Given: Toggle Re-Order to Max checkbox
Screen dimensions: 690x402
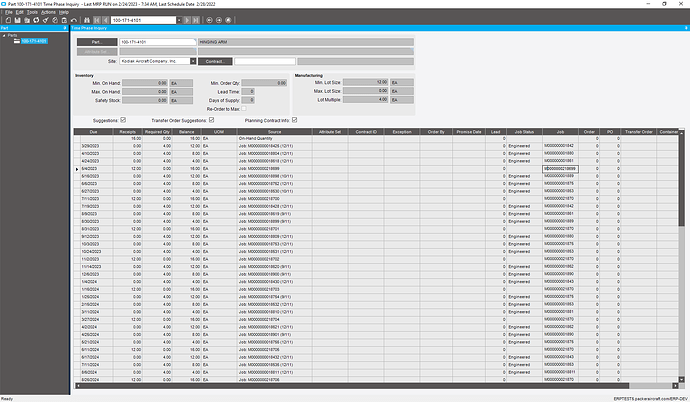Looking at the screenshot, I should coord(244,109).
